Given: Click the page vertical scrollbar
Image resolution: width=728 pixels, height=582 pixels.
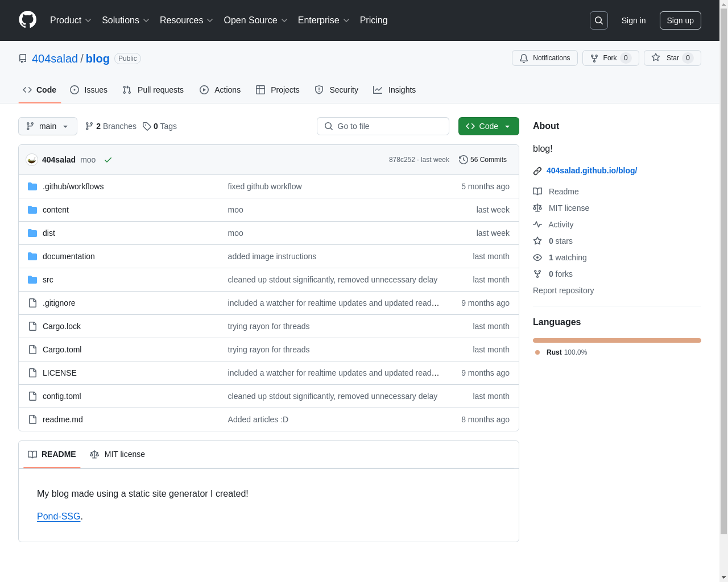Looking at the screenshot, I should pos(723,272).
